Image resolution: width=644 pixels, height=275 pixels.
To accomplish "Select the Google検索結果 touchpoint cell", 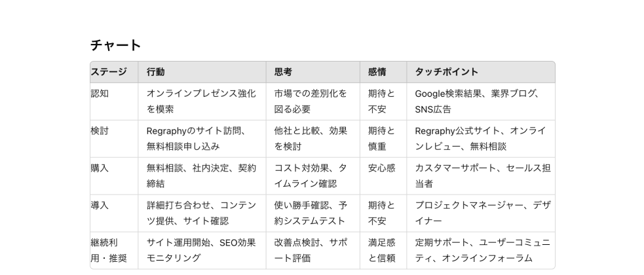I will [481, 101].
